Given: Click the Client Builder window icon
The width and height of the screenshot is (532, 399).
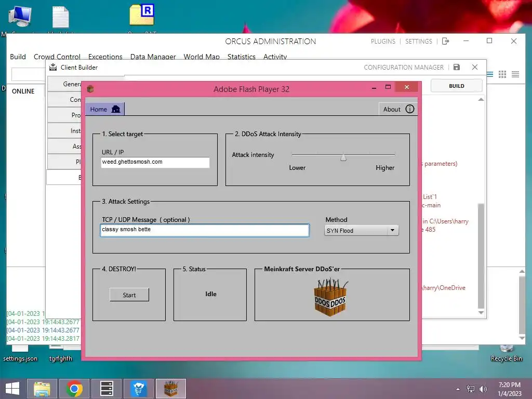Looking at the screenshot, I should [53, 67].
